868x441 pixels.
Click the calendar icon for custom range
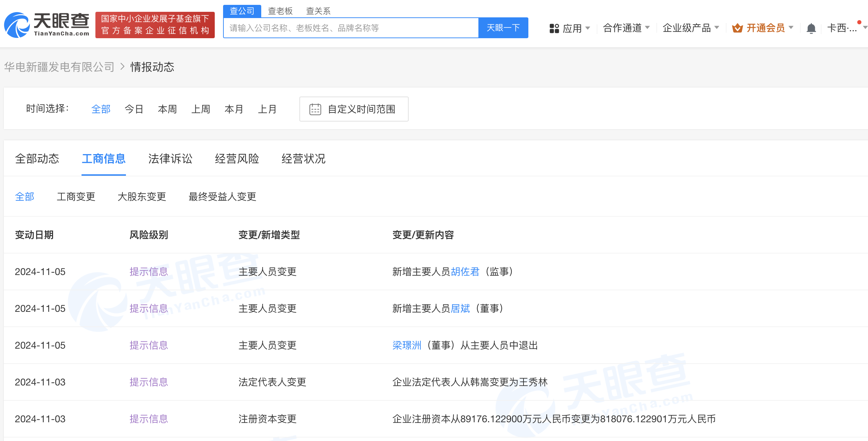[x=315, y=109]
